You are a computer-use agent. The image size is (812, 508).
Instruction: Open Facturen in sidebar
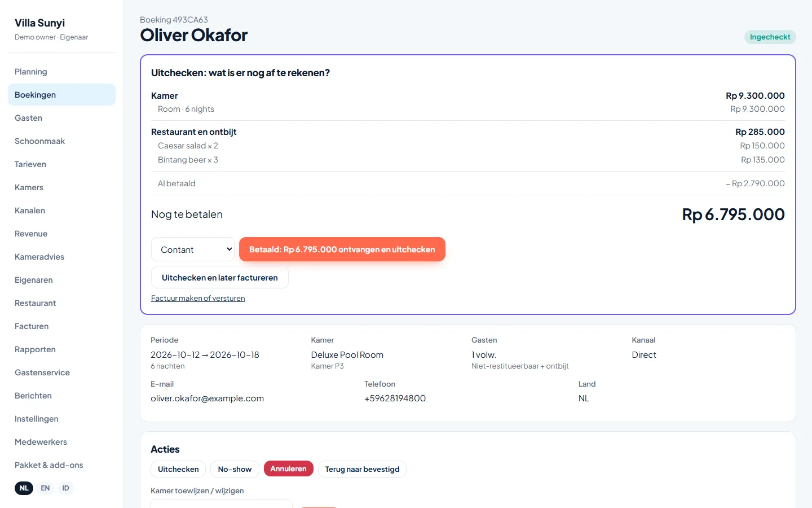tap(61, 326)
